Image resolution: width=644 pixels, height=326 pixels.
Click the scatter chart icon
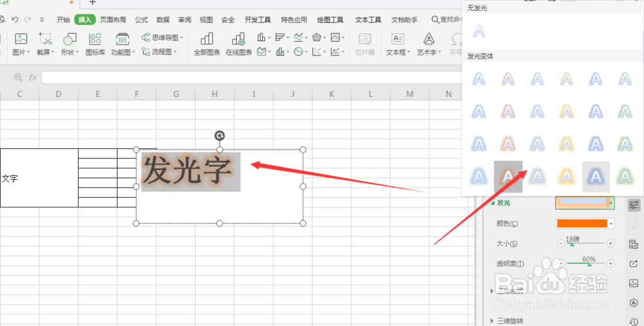317,52
